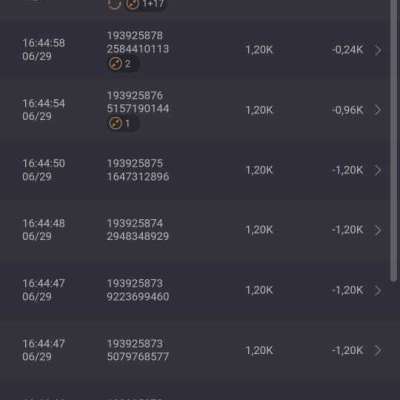The width and height of the screenshot is (400, 400).
Task: Click the 16:44:58 06/29 timestamp
Action: [x=43, y=50]
